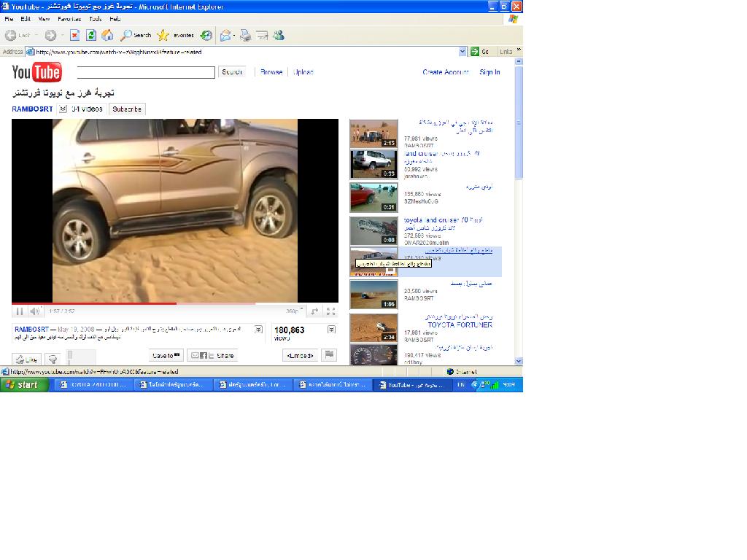747x560 pixels.
Task: Click the Internet Explorer Home icon
Action: point(107,35)
